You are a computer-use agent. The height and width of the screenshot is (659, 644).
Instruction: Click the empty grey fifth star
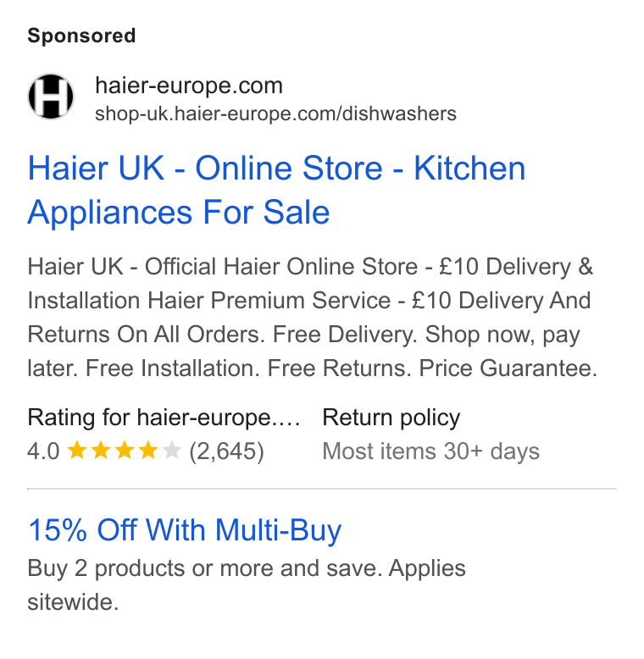click(x=172, y=451)
